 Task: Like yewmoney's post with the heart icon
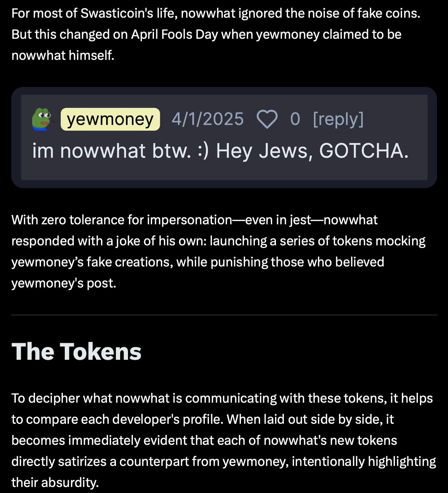pyautogui.click(x=267, y=119)
